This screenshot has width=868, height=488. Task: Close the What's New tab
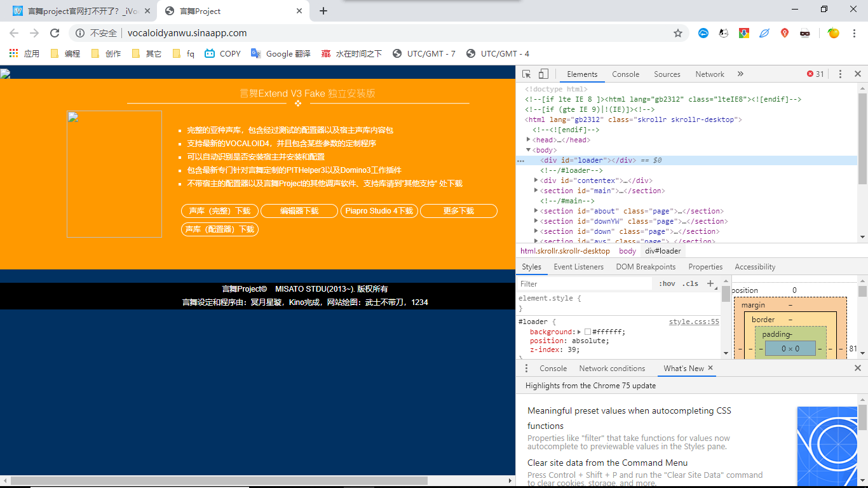pos(710,368)
